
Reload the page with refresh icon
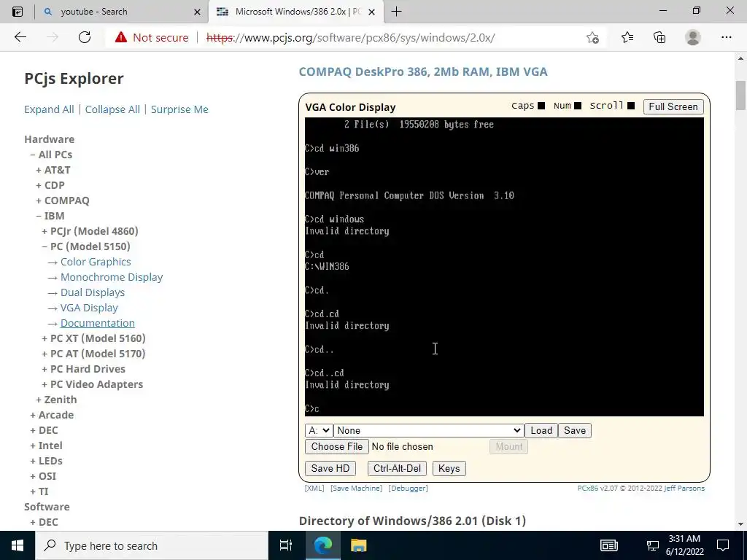pyautogui.click(x=85, y=37)
